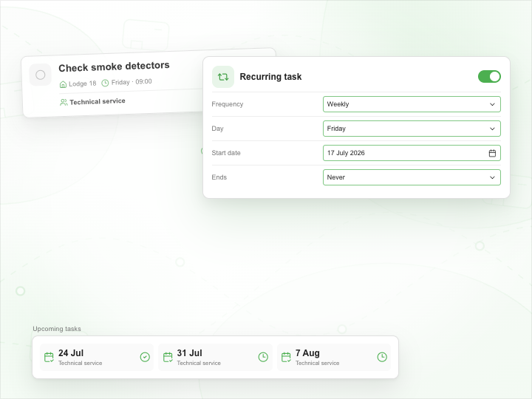
Task: Click the pending clock icon on 31 Jul
Action: click(x=263, y=358)
